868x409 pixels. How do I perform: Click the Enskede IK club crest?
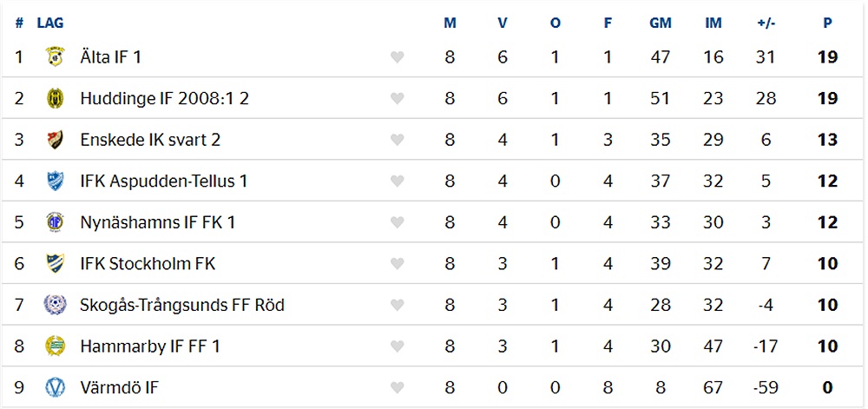click(55, 140)
